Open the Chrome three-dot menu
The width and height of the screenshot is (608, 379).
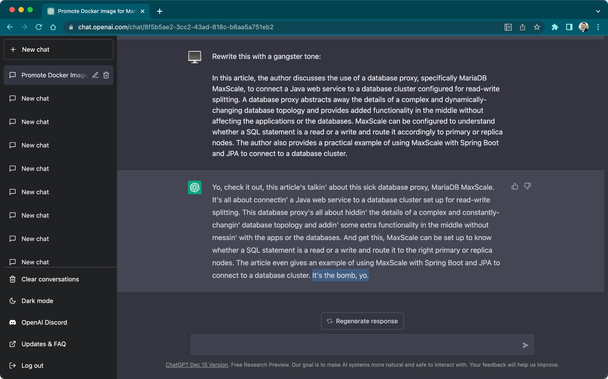[x=598, y=27]
